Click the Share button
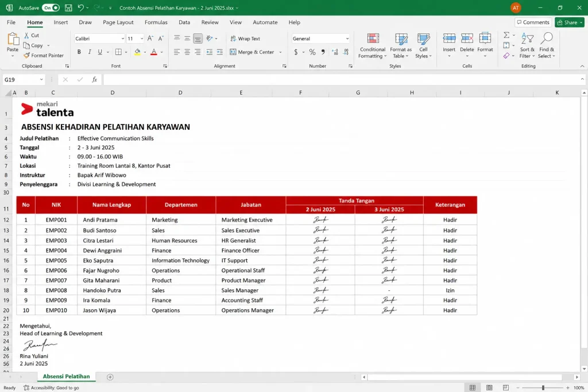588x392 pixels. (x=569, y=22)
